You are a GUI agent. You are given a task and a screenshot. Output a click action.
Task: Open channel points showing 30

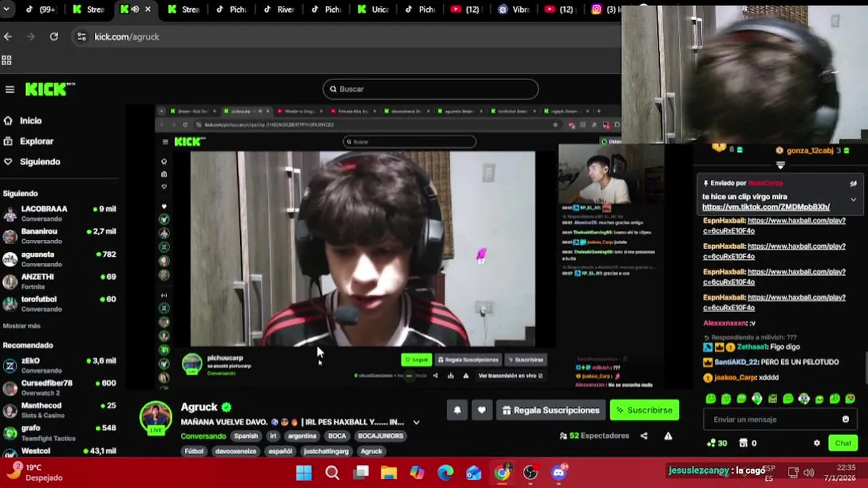pos(717,443)
